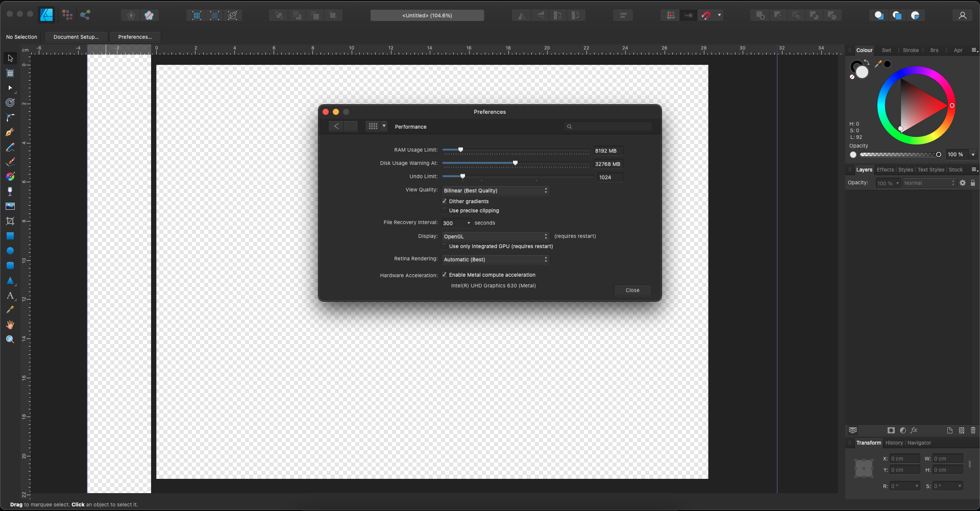This screenshot has width=980, height=511.
Task: Toggle Enable Metal compute acceleration checkbox
Action: point(445,275)
